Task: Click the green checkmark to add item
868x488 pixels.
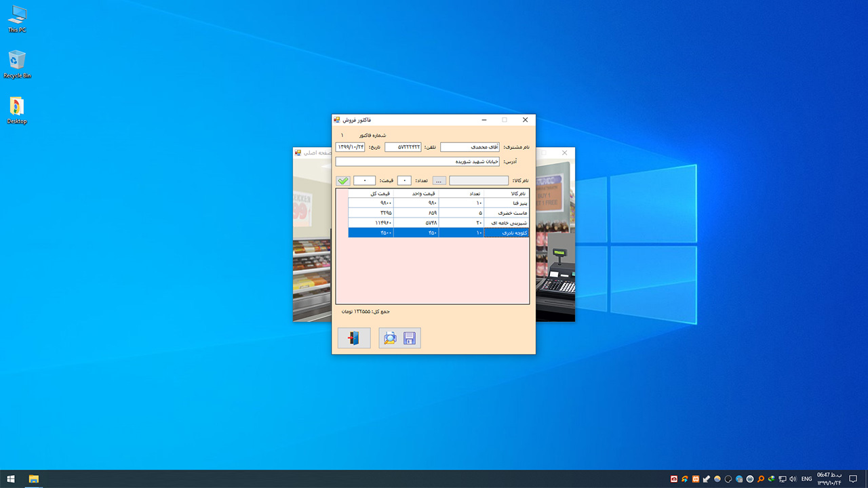Action: coord(343,181)
